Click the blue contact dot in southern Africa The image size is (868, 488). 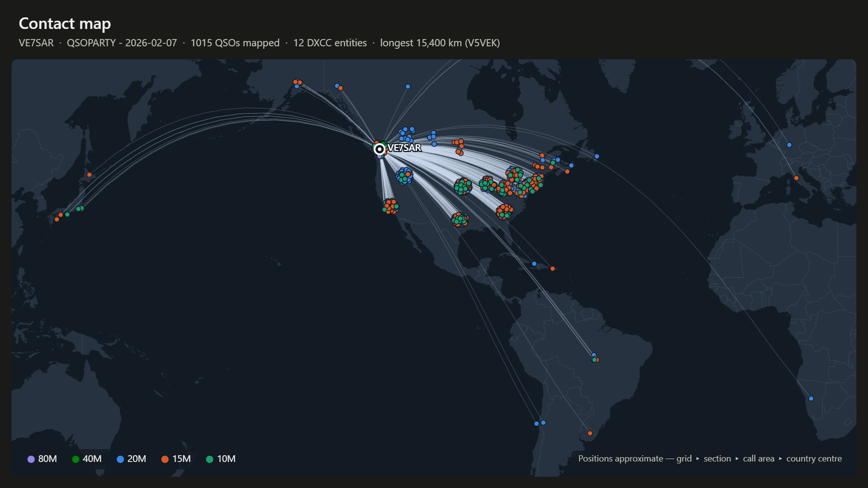click(x=811, y=398)
